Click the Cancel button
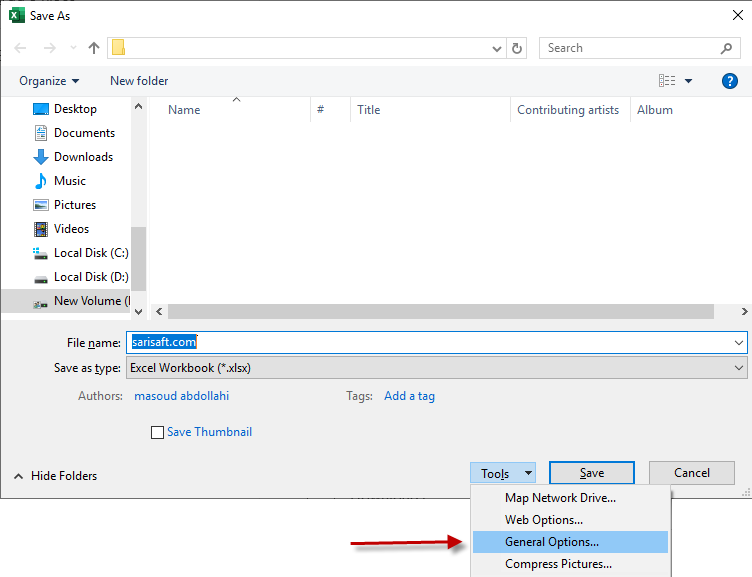 [x=691, y=473]
